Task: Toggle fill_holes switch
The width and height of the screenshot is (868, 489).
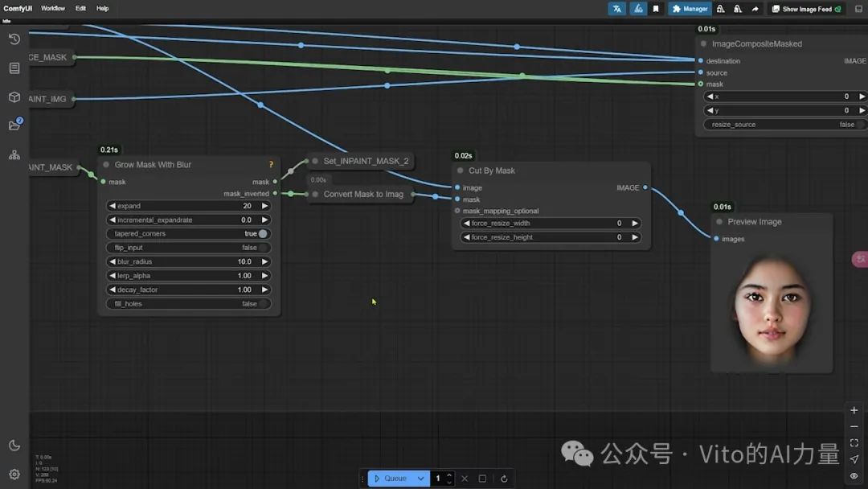Action: pyautogui.click(x=264, y=303)
